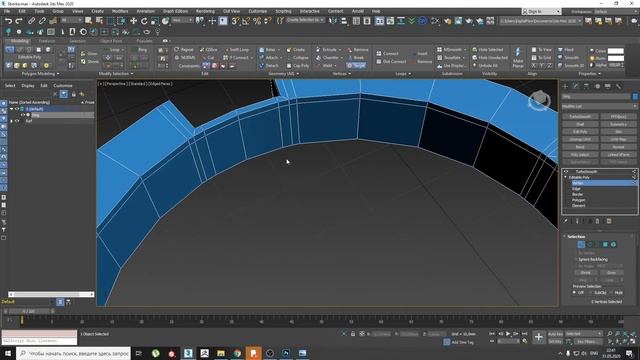Image resolution: width=640 pixels, height=360 pixels.
Task: Click the Connect button in Loops panel
Action: 387,53
